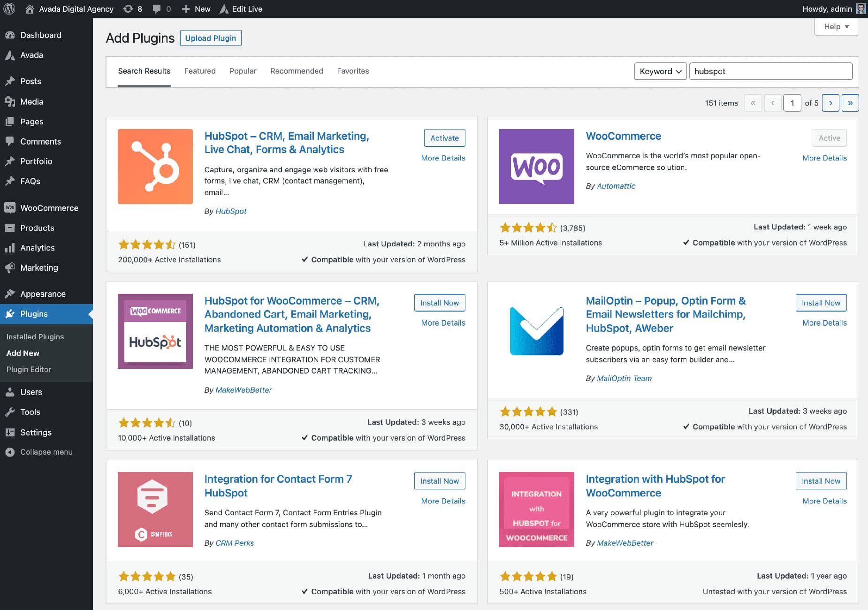Click the Dashboard gauge icon
The height and width of the screenshot is (610, 868).
point(10,35)
